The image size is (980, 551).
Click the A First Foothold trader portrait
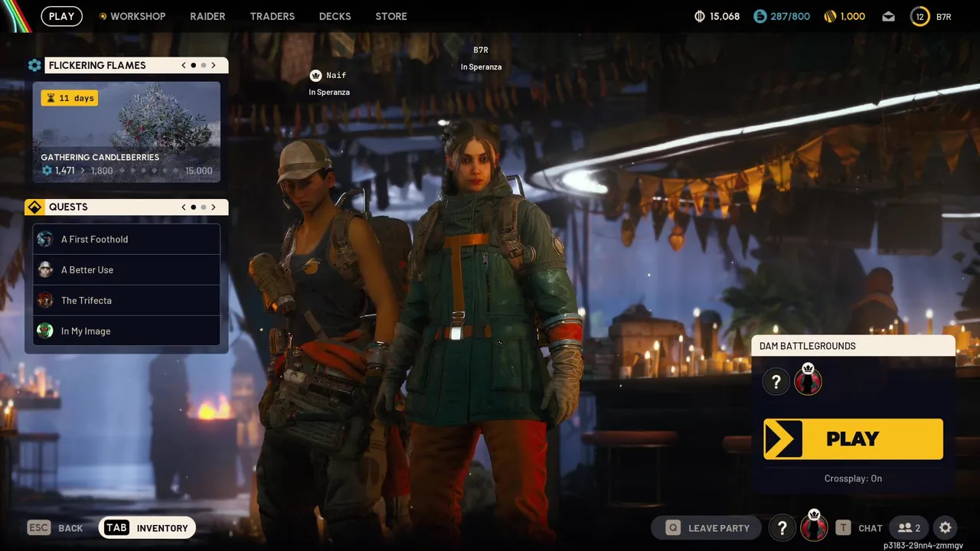45,239
